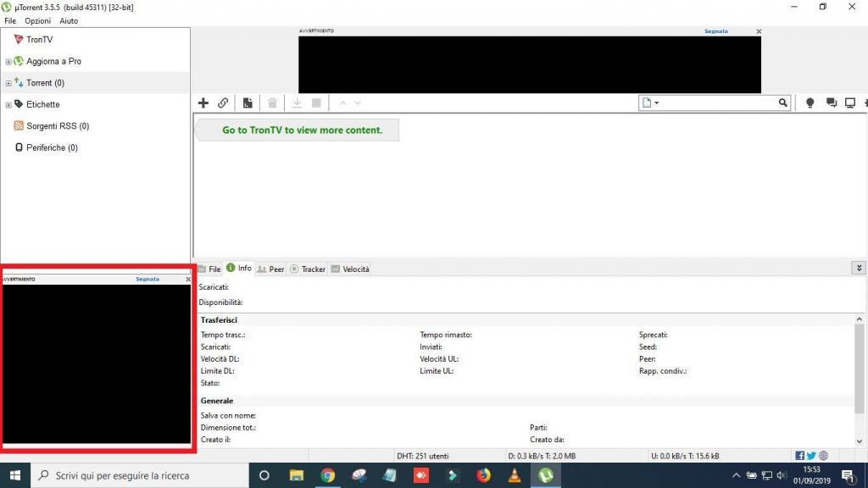Open the notification center icon
The image size is (868, 488).
coord(849,476)
